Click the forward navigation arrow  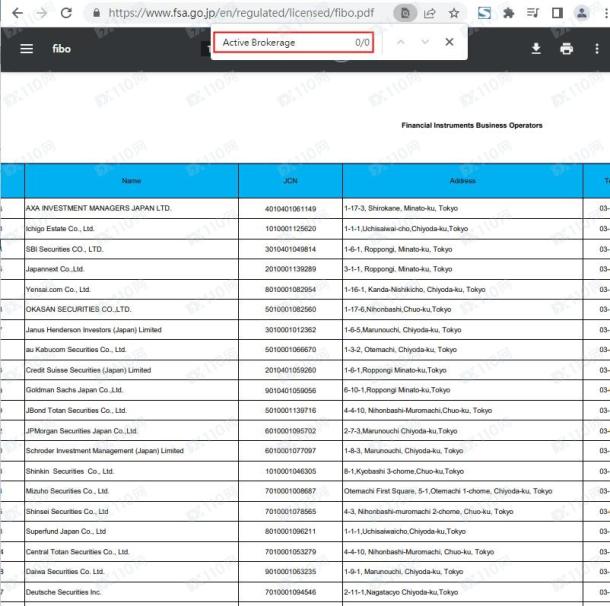41,13
